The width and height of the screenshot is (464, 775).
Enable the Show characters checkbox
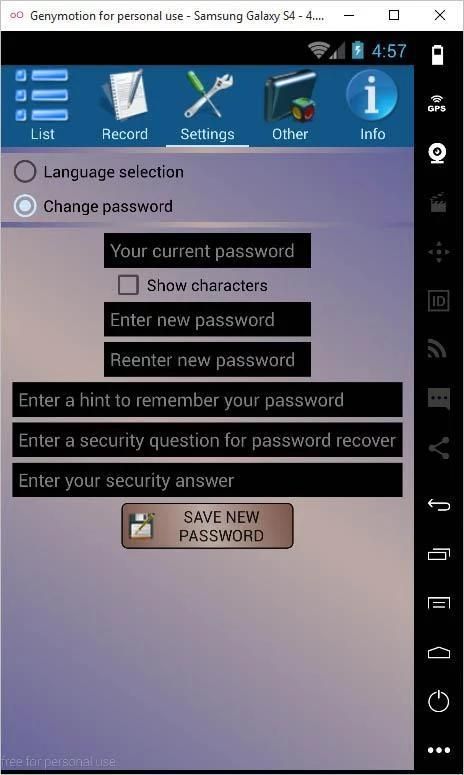click(128, 285)
